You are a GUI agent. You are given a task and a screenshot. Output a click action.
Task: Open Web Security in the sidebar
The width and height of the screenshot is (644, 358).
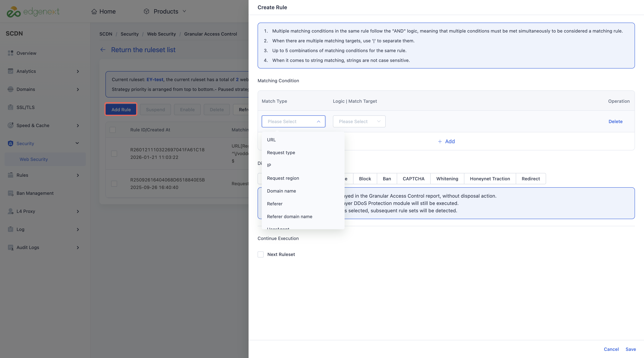(45, 159)
